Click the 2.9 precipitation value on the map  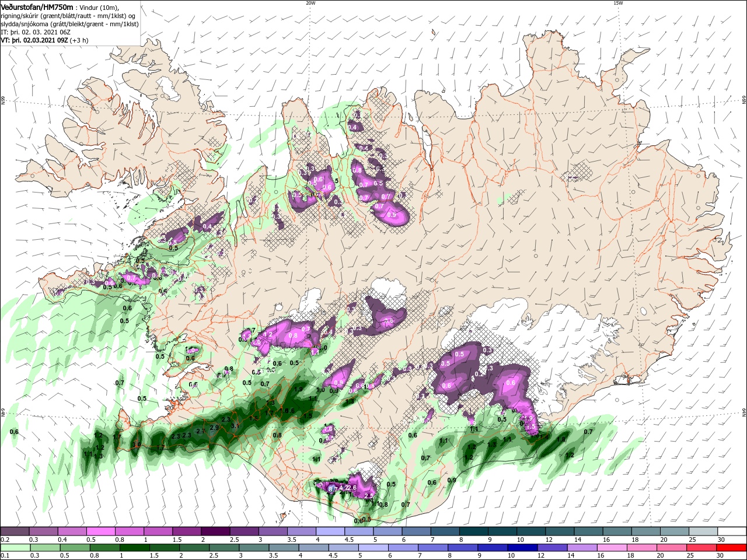pos(214,428)
